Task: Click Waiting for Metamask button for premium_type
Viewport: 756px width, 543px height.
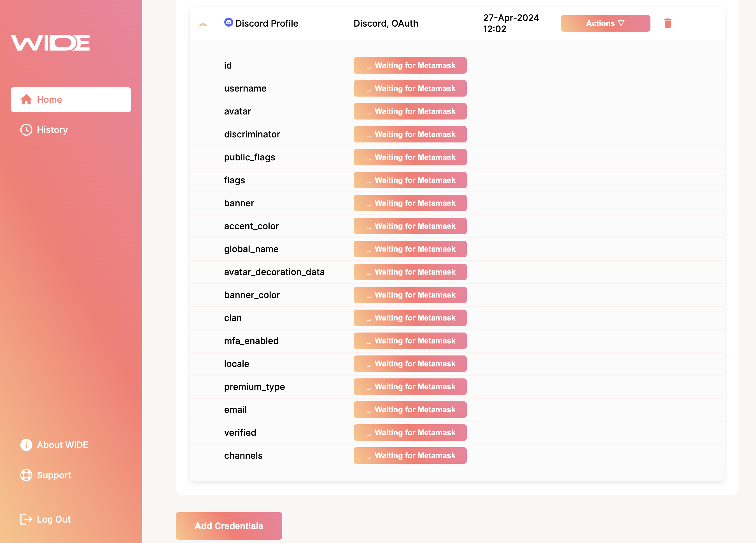Action: pyautogui.click(x=410, y=387)
